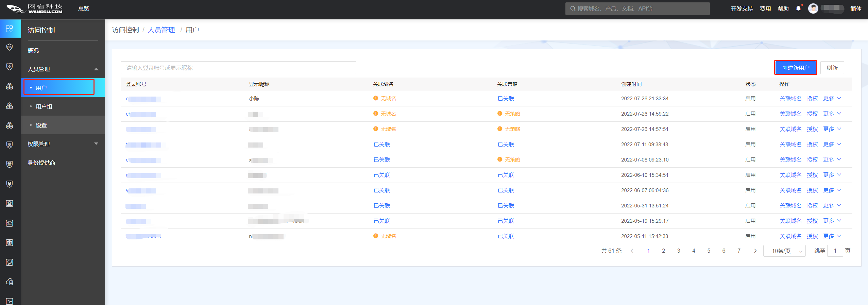The height and width of the screenshot is (305, 868).
Task: Open the user avatar profile
Action: tap(813, 9)
